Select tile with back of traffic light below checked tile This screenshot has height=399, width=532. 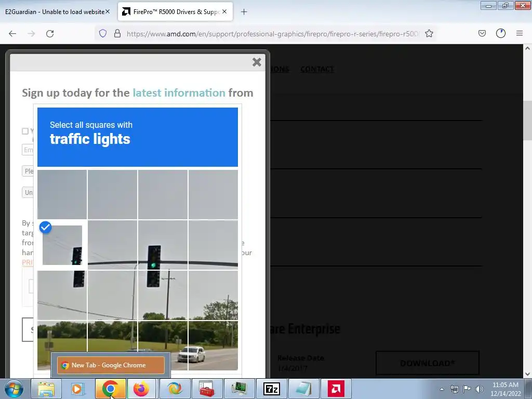click(62, 295)
